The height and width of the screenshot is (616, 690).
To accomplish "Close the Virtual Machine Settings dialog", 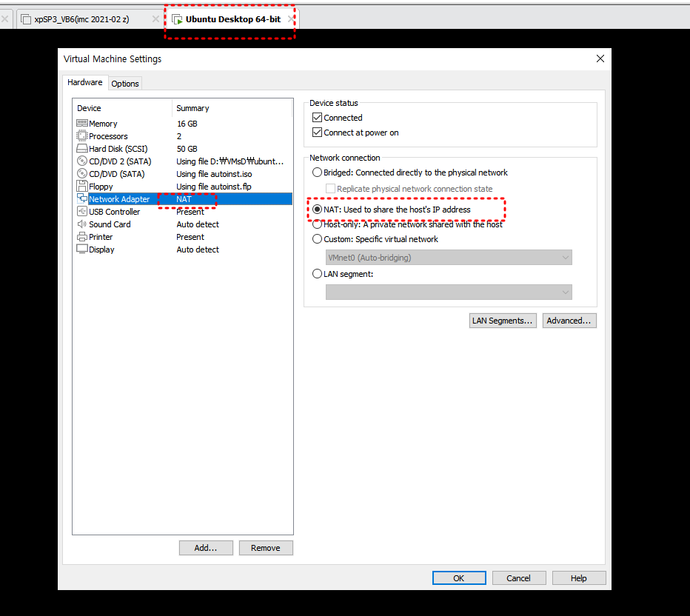I will pyautogui.click(x=600, y=58).
